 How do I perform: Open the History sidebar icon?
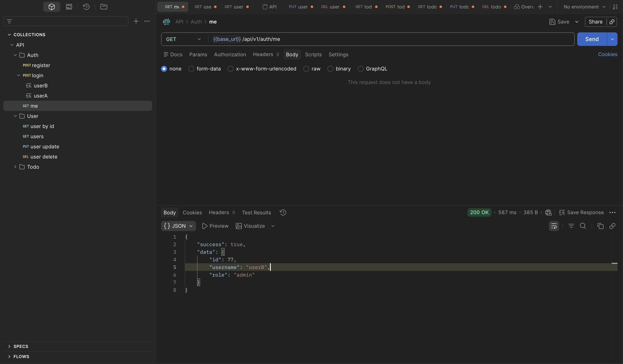pyautogui.click(x=86, y=7)
